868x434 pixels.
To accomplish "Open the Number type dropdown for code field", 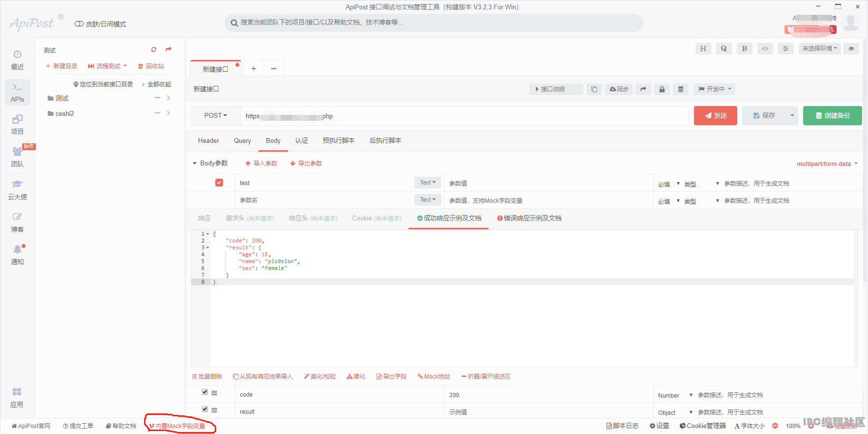I will 675,395.
